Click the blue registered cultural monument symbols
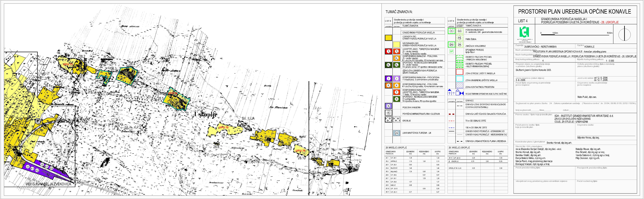The image size is (644, 199). 455,92
